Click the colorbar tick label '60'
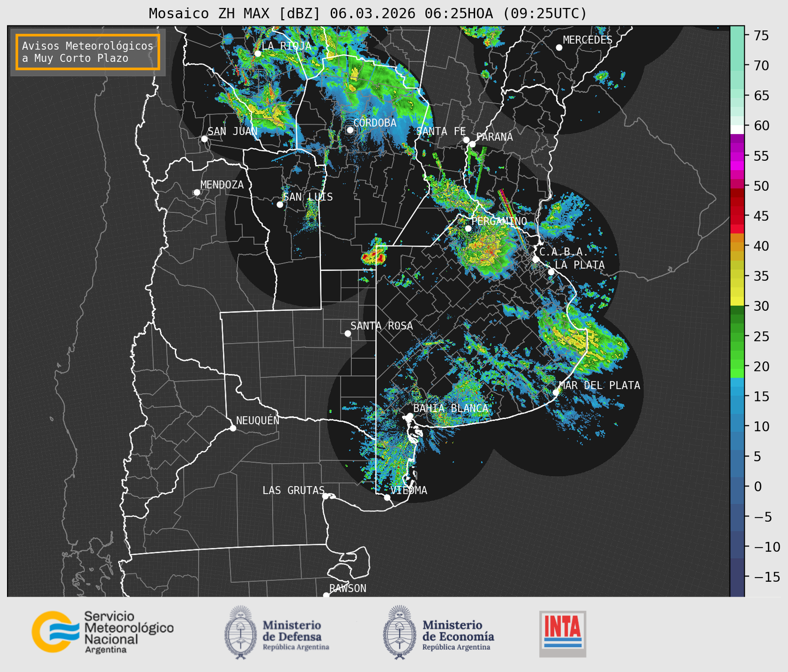 point(761,126)
